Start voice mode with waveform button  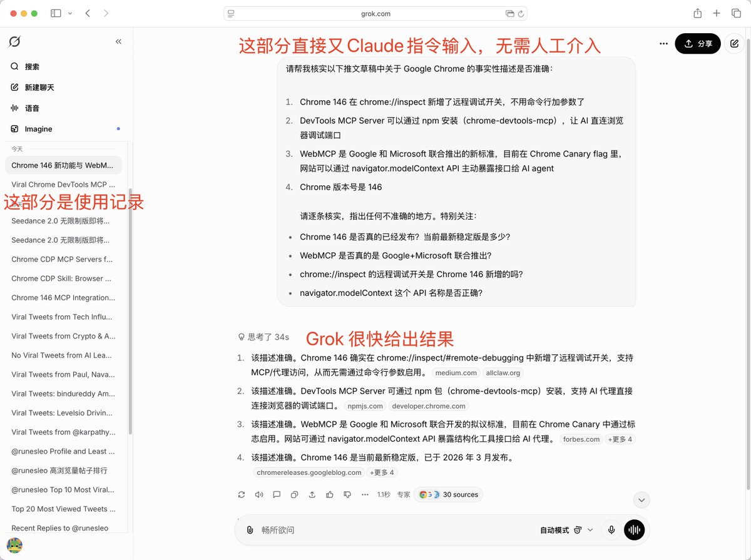click(x=635, y=530)
